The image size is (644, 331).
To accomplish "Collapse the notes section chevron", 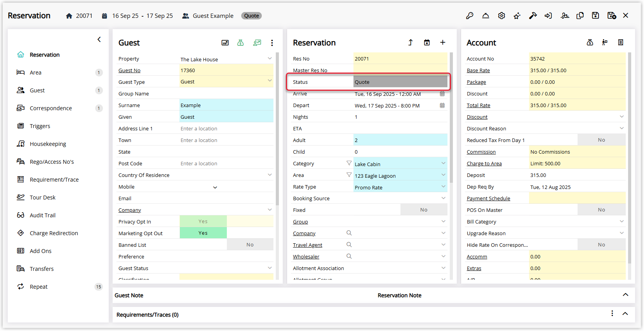I will (x=625, y=295).
